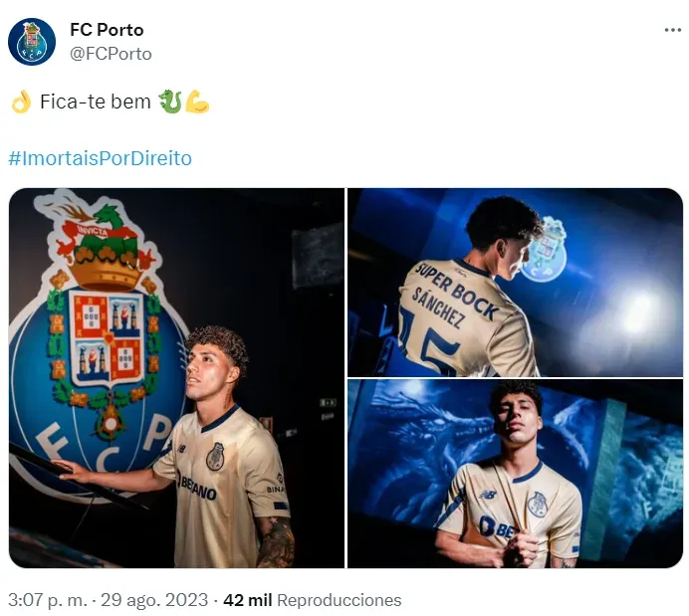
Task: Click the flexed biceps emoji
Action: [197, 103]
